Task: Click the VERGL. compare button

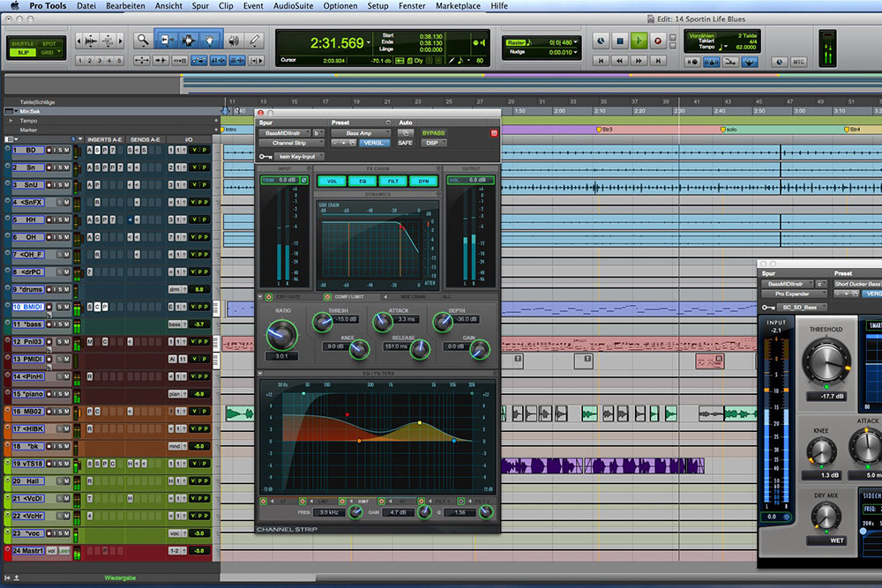Action: pyautogui.click(x=373, y=143)
